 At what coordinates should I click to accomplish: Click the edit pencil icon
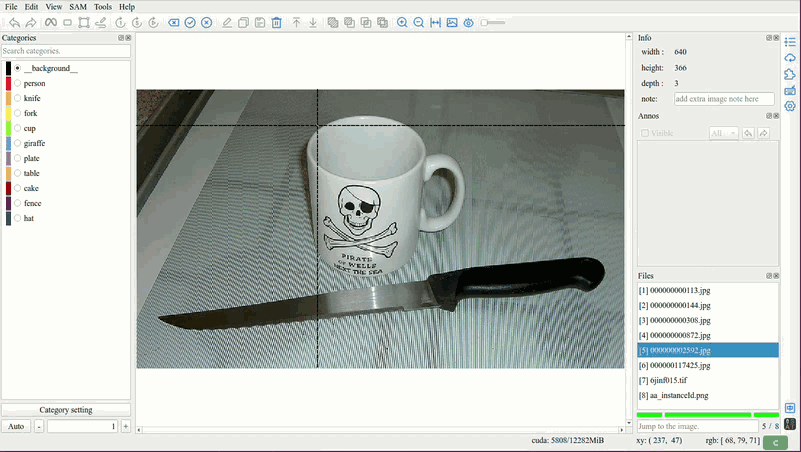227,22
